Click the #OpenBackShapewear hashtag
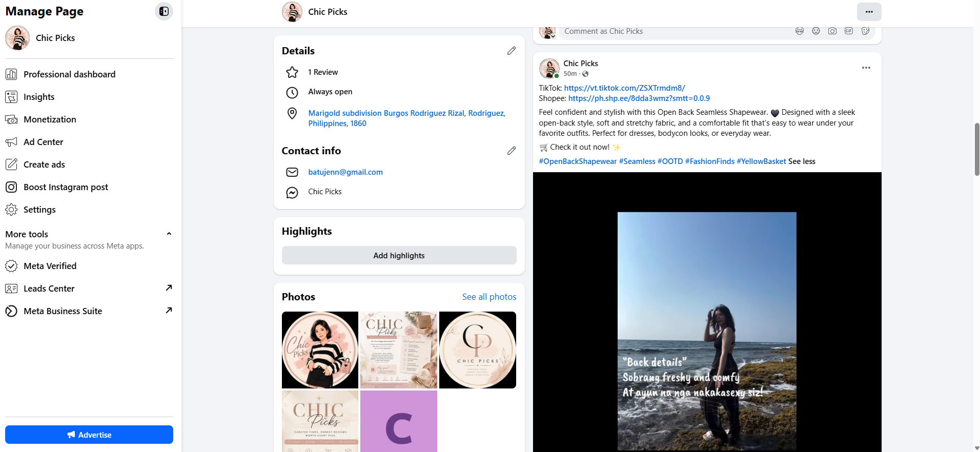The image size is (980, 452). point(578,161)
